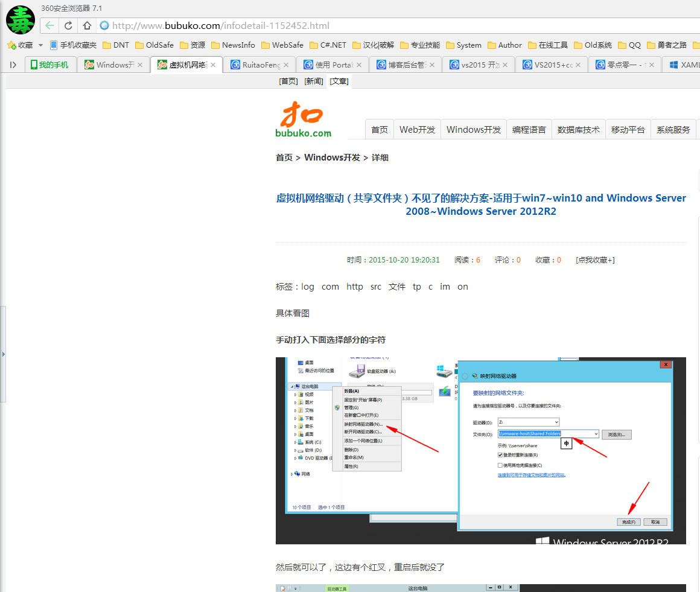The height and width of the screenshot is (592, 700).
Task: Open the blue article title link
Action: 481,205
